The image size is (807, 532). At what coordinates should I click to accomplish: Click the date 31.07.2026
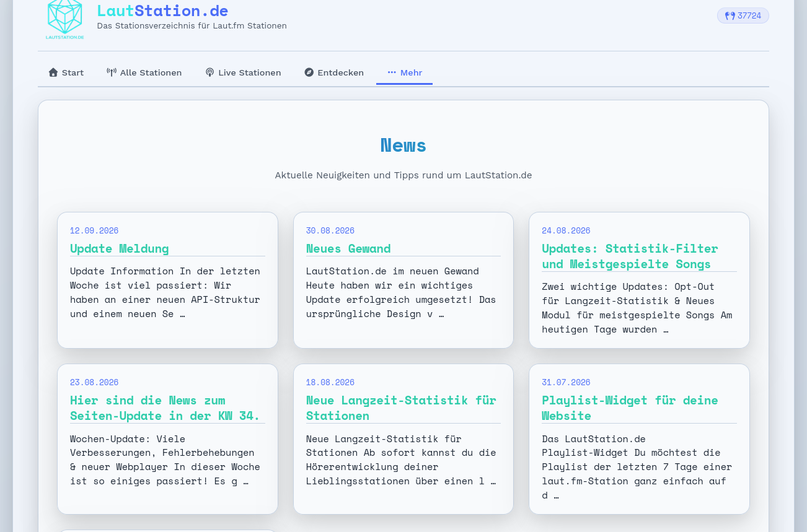pyautogui.click(x=566, y=382)
